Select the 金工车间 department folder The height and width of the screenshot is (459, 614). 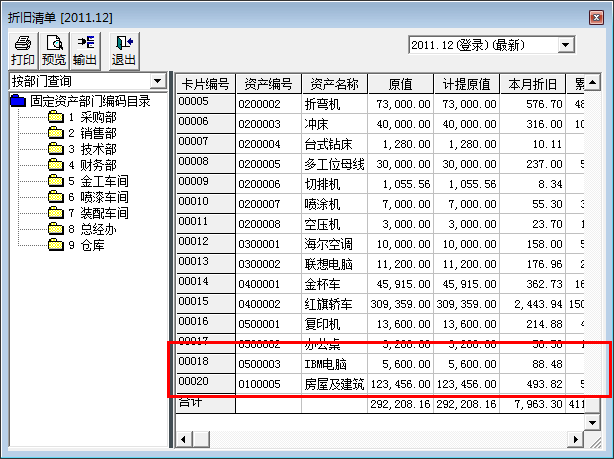88,181
